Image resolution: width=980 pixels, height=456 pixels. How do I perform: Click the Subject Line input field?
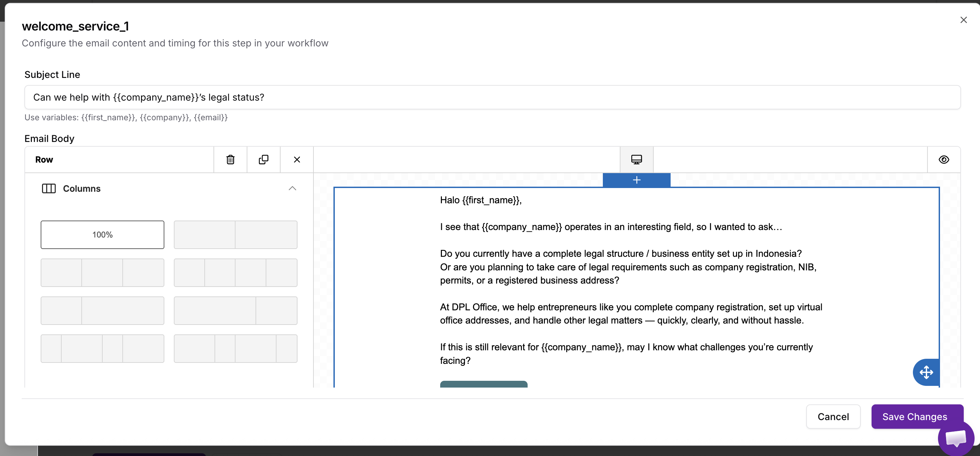pos(492,97)
